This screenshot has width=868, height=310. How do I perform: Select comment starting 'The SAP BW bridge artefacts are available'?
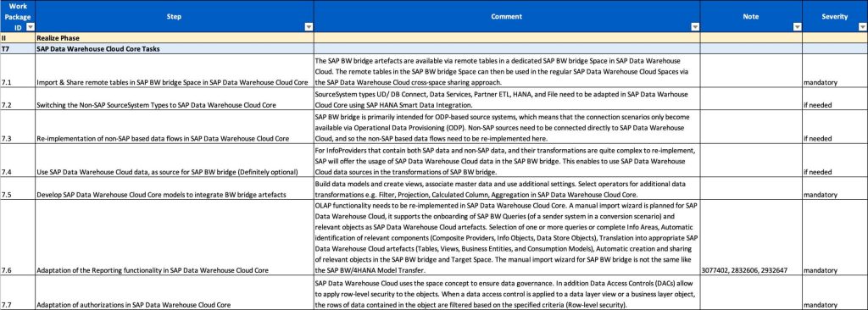[x=507, y=71]
